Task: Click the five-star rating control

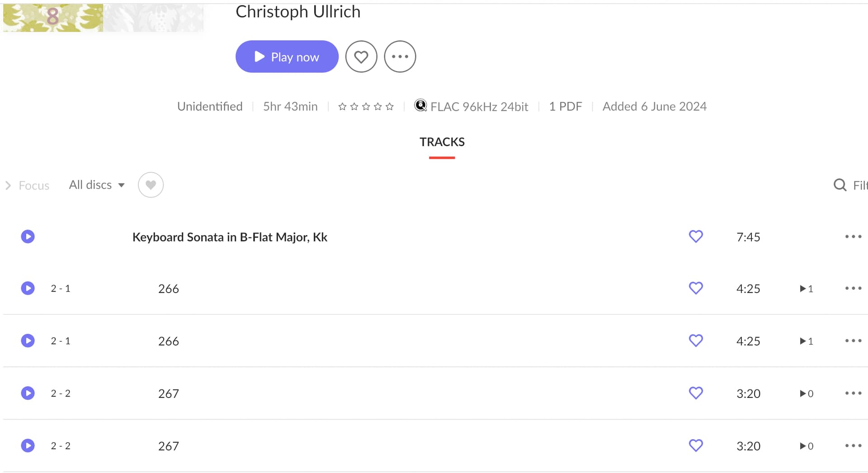Action: (366, 107)
